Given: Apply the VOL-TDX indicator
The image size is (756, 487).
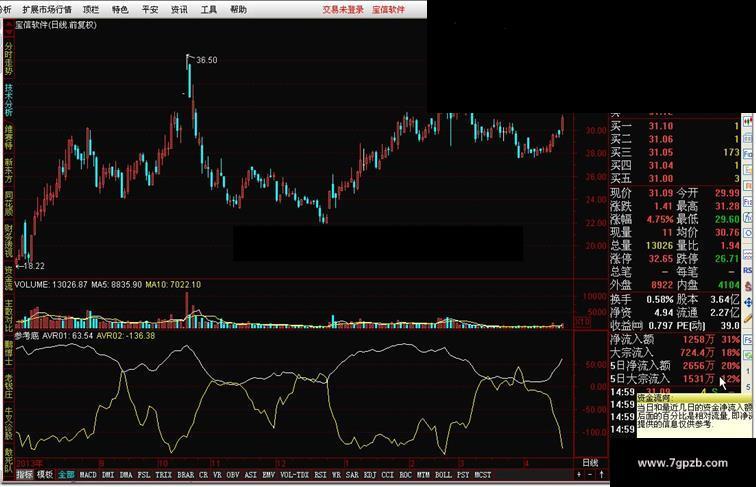Looking at the screenshot, I should (x=295, y=475).
